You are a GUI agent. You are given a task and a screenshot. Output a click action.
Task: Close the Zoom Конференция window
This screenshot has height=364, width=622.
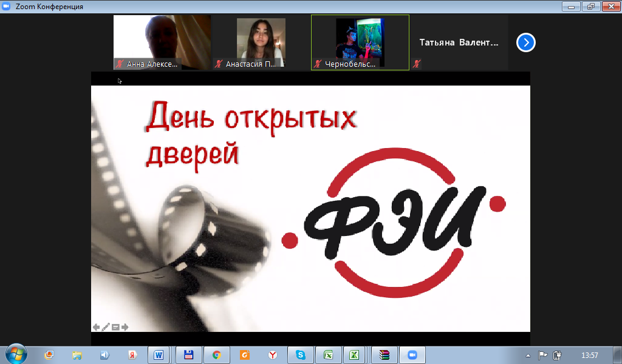pos(611,6)
